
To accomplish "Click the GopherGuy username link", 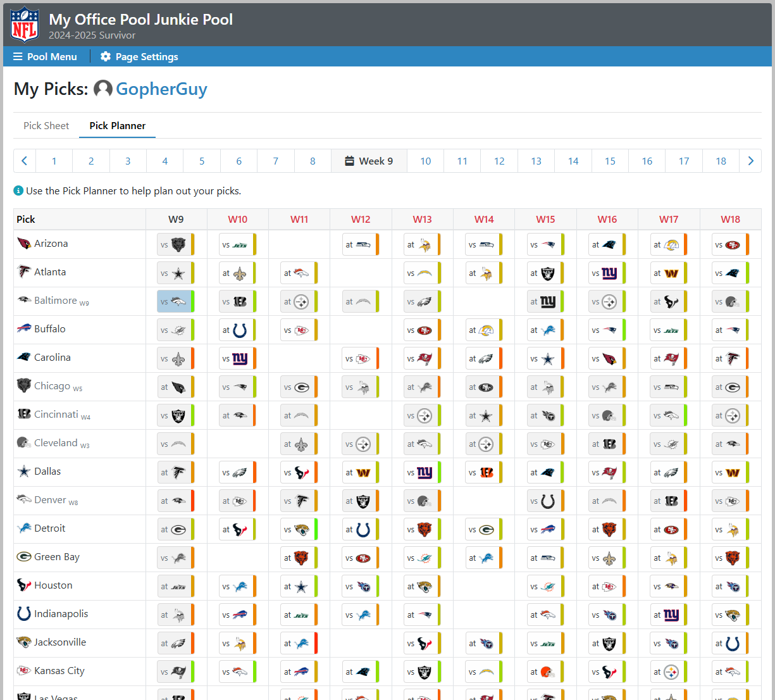I will (x=161, y=89).
